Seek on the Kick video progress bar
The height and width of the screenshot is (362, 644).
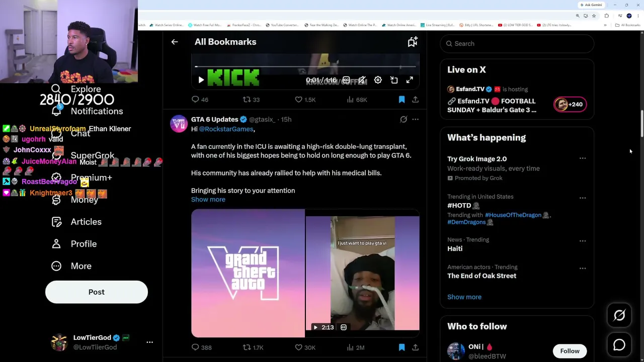coord(305,66)
